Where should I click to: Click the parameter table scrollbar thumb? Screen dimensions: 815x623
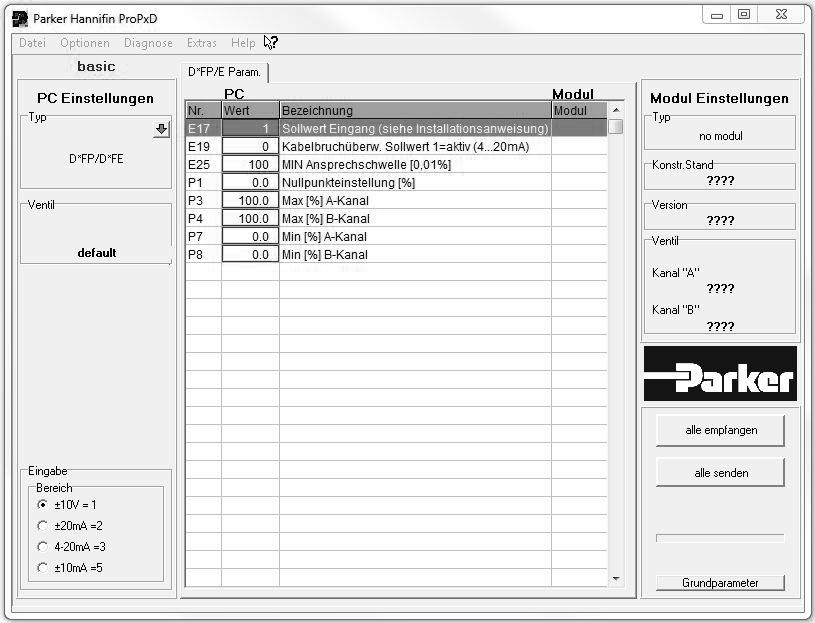616,126
